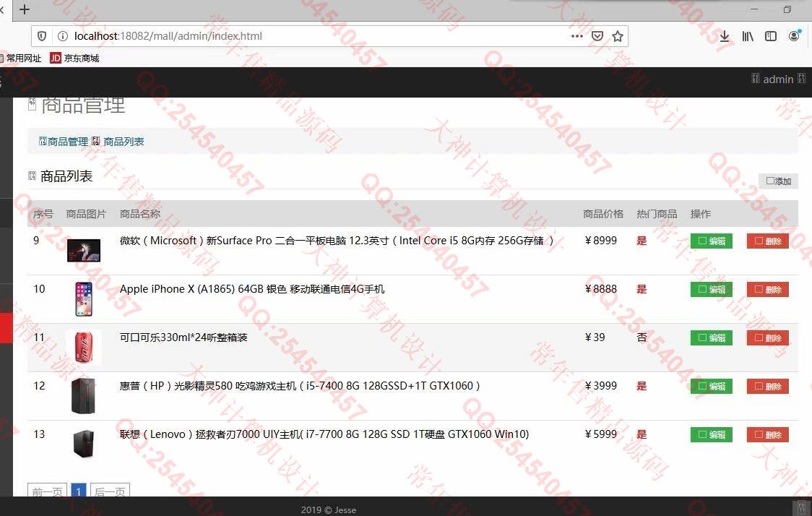Toggle the browser sidebar icon
The image size is (812, 516).
[771, 36]
